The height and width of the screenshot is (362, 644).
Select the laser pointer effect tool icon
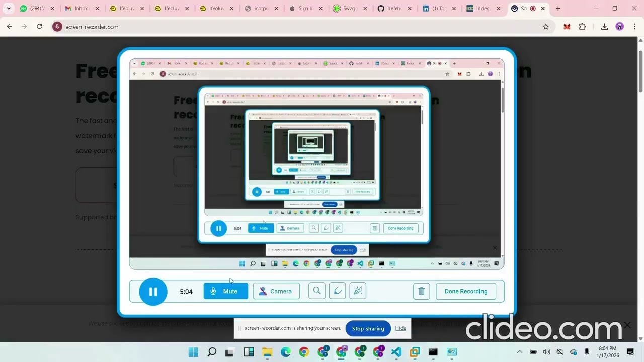(x=358, y=291)
